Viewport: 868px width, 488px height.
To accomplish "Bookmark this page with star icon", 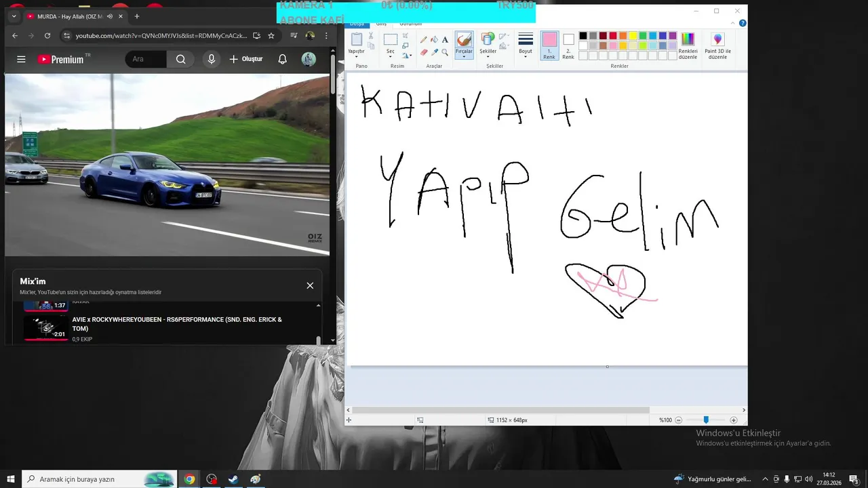I will [x=271, y=35].
